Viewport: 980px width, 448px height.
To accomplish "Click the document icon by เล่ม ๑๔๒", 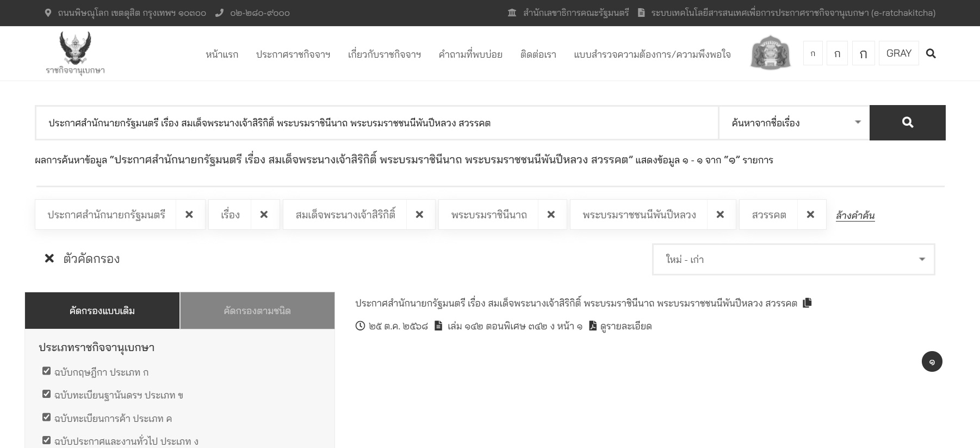I will coord(438,326).
